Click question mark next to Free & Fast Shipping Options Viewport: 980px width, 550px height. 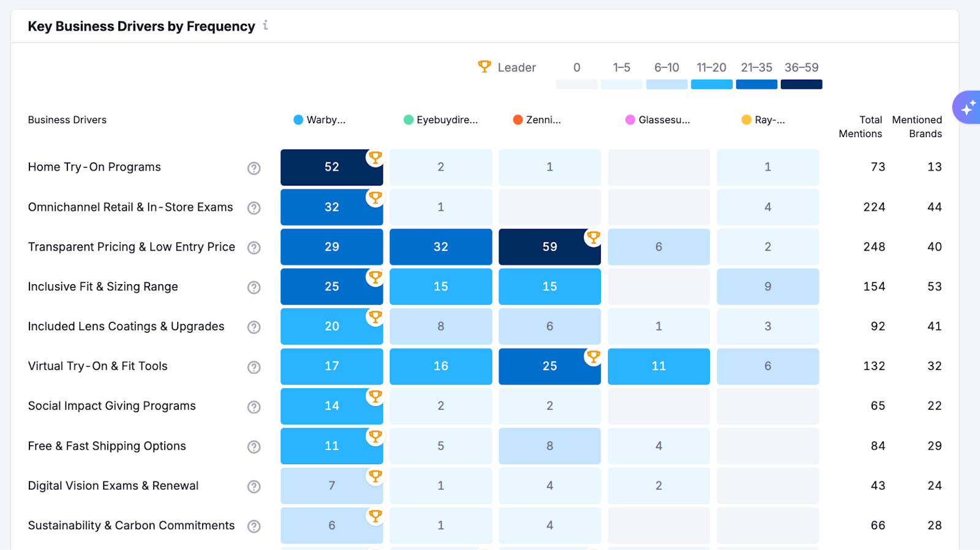tap(254, 446)
